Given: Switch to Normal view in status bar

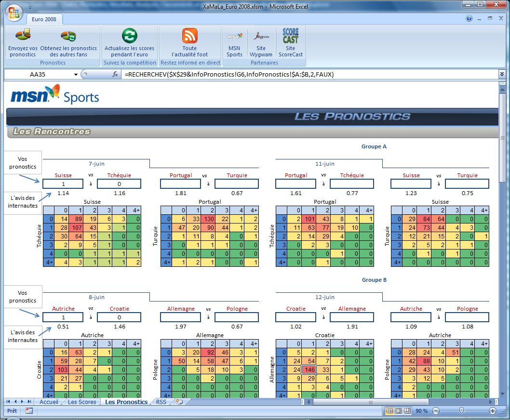Looking at the screenshot, I should point(389,411).
